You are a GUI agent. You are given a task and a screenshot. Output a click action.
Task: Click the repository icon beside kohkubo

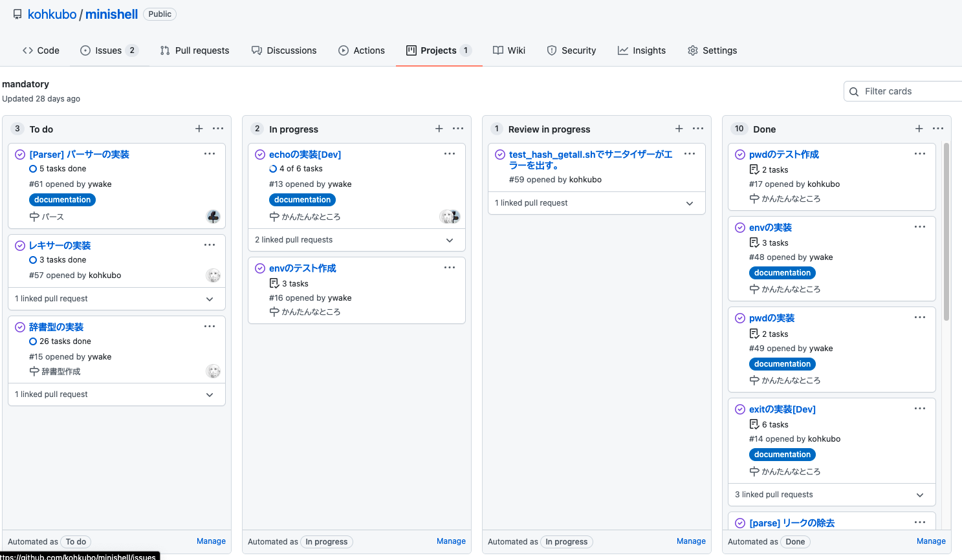tap(17, 14)
